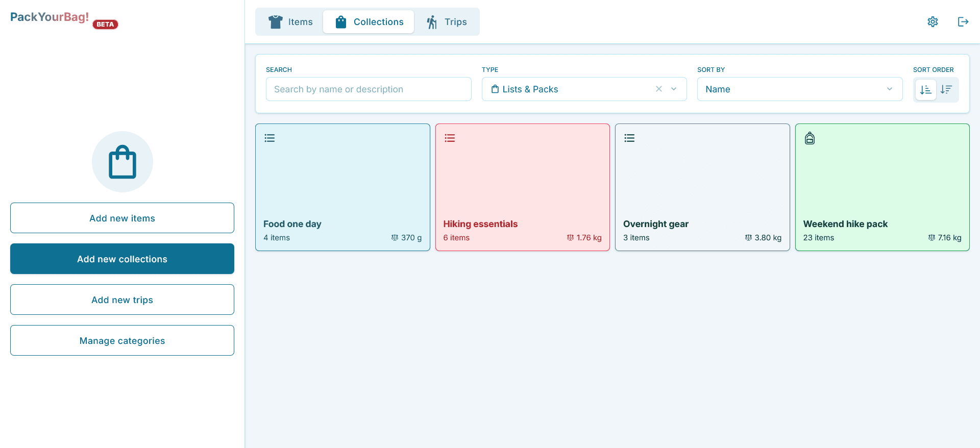
Task: Click the BETA badge
Action: point(105,24)
